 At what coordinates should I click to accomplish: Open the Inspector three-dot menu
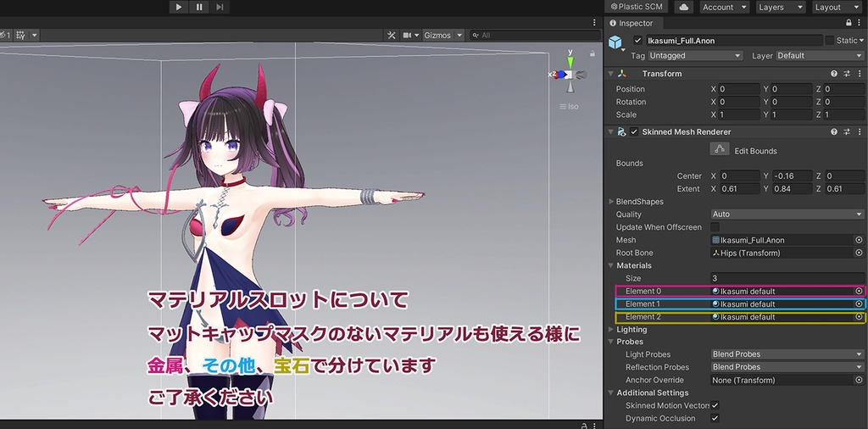pos(860,23)
